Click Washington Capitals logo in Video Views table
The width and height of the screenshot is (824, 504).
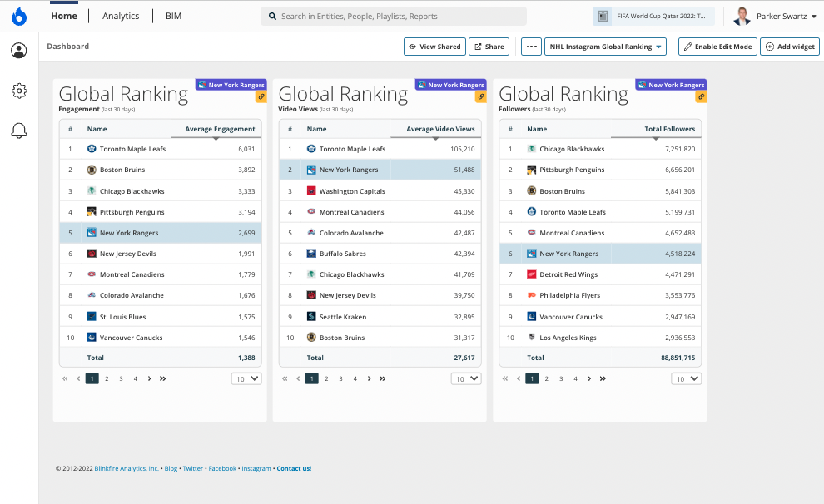point(311,191)
